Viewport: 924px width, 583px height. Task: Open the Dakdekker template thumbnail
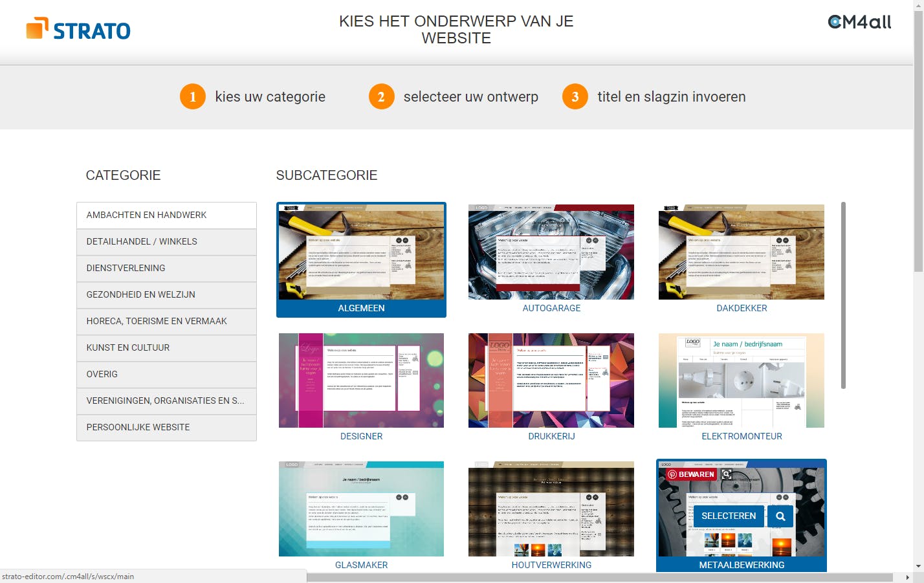click(742, 252)
